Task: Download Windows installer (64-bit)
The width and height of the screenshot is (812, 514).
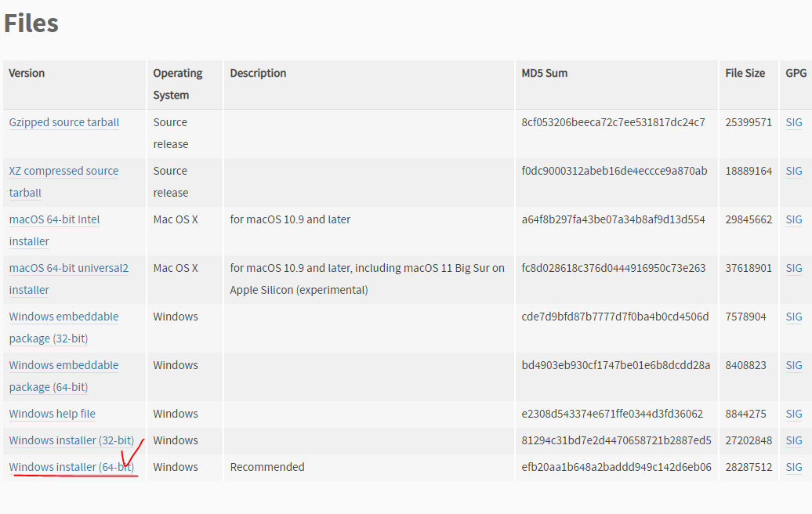Action: click(x=71, y=467)
